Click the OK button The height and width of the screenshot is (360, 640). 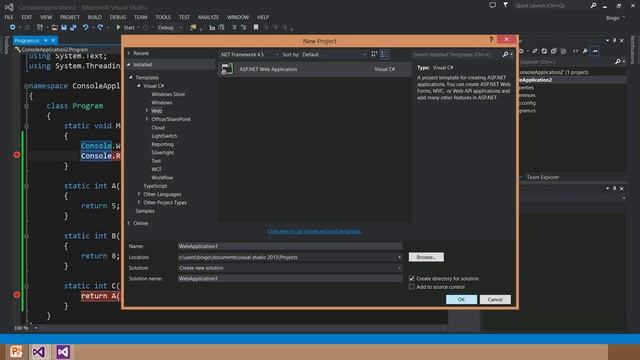(461, 299)
